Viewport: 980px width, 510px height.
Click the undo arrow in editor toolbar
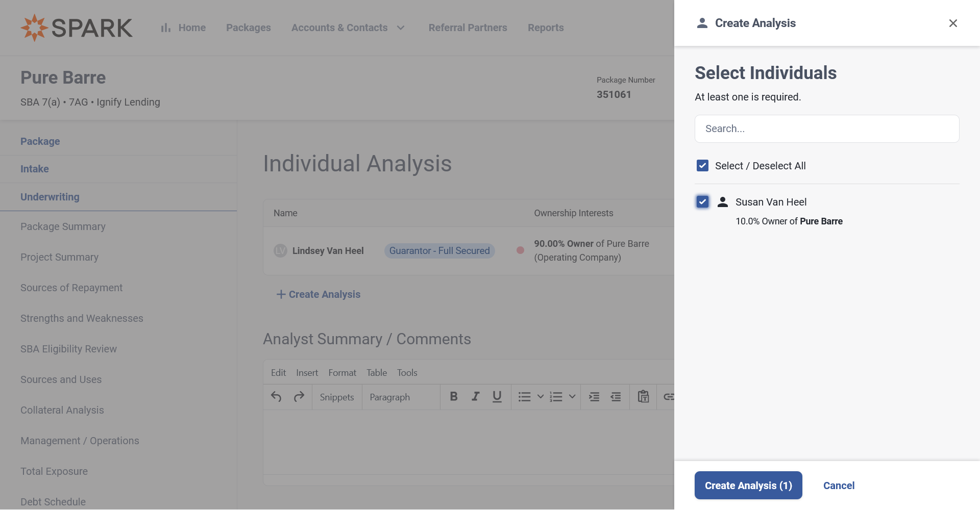point(276,397)
